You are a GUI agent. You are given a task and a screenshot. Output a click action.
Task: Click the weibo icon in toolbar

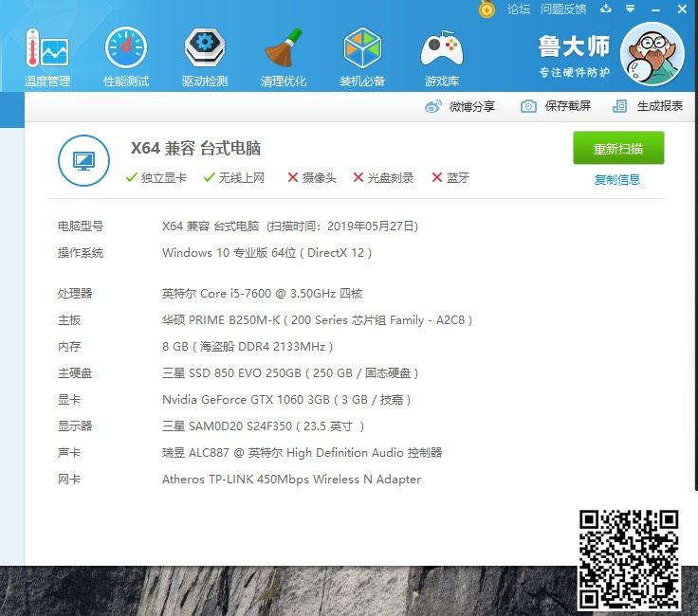[x=432, y=106]
